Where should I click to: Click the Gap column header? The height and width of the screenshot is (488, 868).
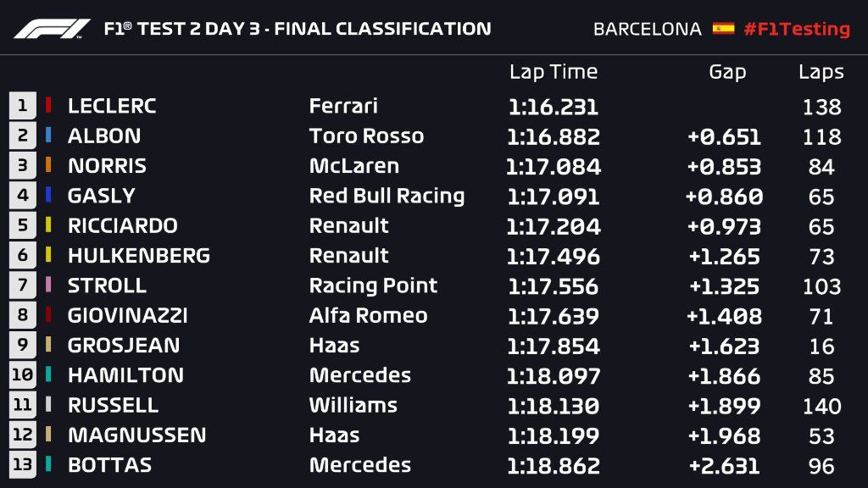pyautogui.click(x=727, y=72)
